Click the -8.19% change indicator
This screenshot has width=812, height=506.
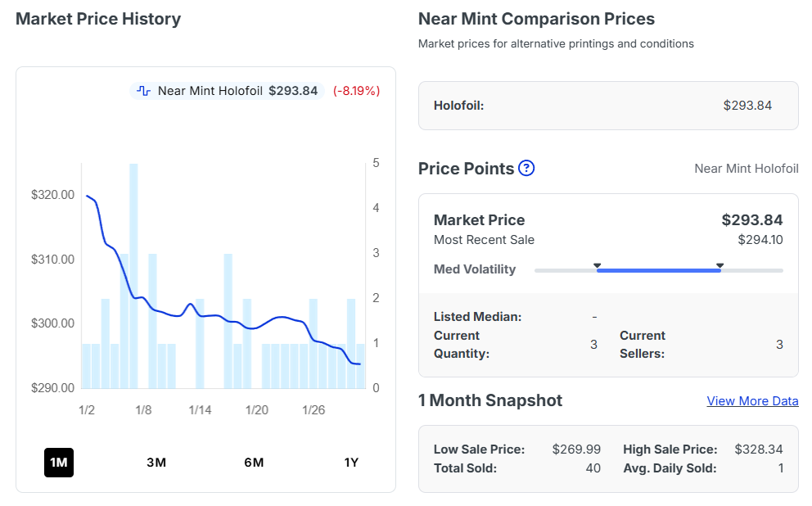[x=356, y=91]
